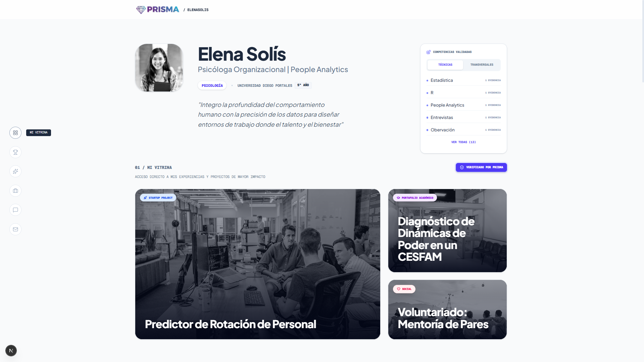Open the Voluntariado: Mentoría de Pares card
This screenshot has width=644, height=362.
coord(447,309)
